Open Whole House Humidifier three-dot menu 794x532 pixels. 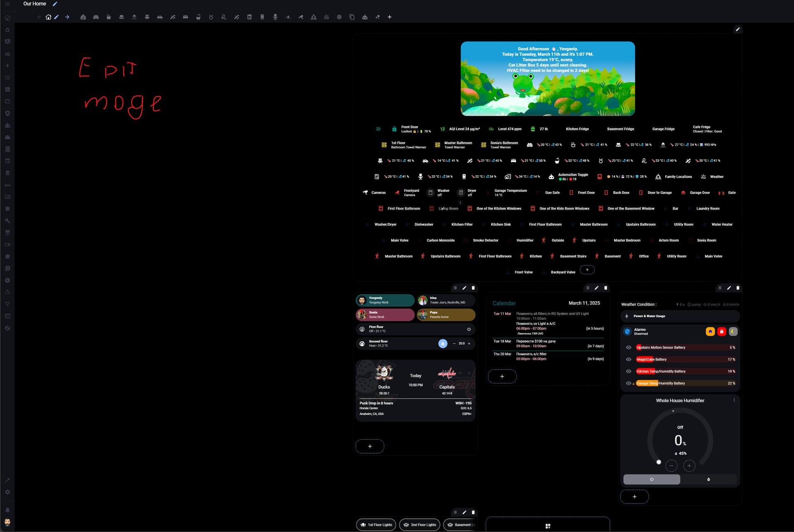(x=734, y=400)
